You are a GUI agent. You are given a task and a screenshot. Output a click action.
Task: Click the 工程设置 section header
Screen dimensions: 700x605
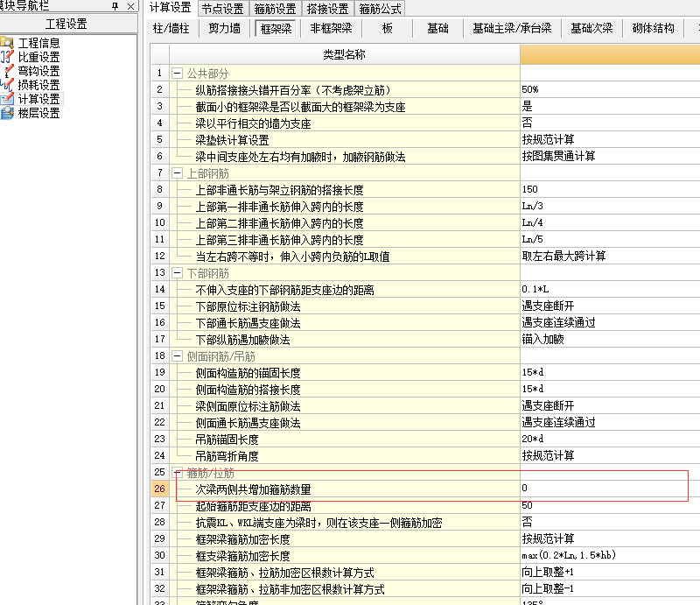coord(68,24)
